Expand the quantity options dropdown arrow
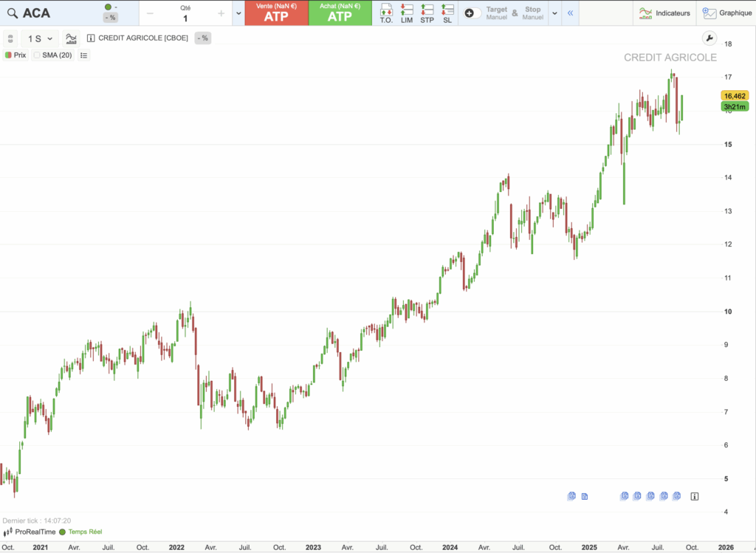Viewport: 756px width, 553px height. tap(238, 13)
